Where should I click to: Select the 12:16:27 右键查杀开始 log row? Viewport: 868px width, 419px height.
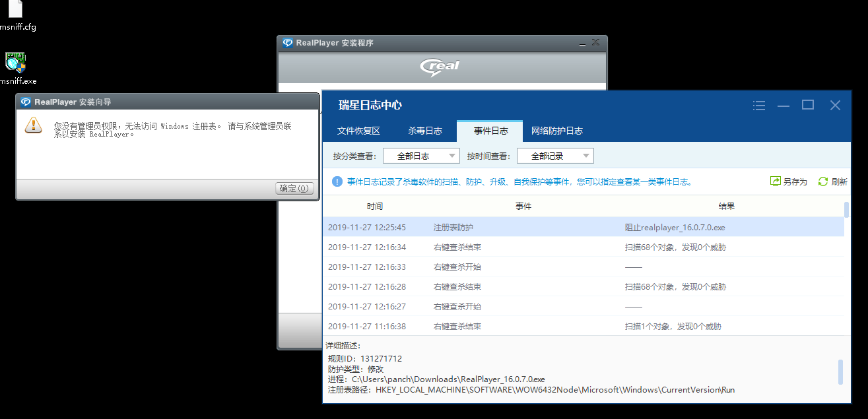tap(584, 306)
